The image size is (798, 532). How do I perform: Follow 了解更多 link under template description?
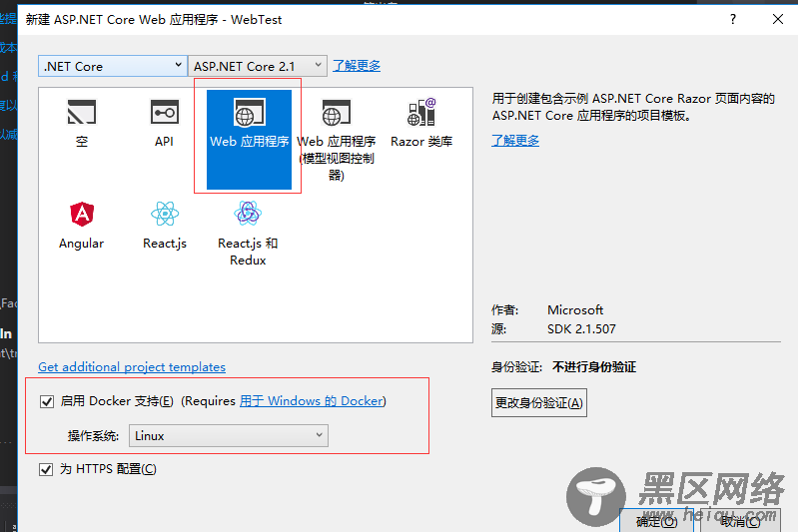coord(515,141)
